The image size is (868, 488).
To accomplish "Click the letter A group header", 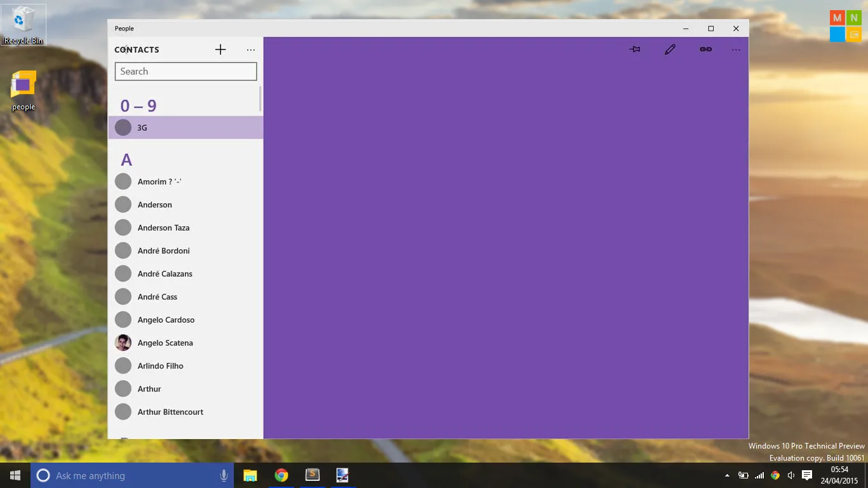I will 126,159.
